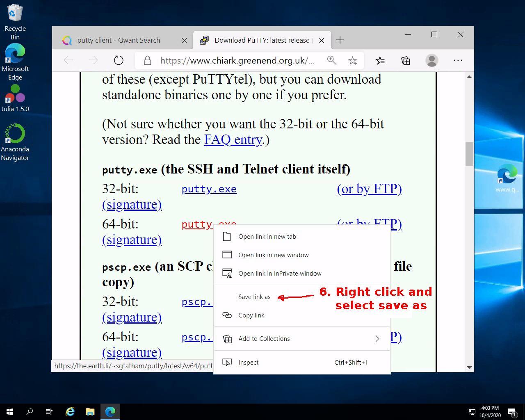This screenshot has width=525, height=420.
Task: Click the 32-bit putty.exe link
Action: (209, 189)
